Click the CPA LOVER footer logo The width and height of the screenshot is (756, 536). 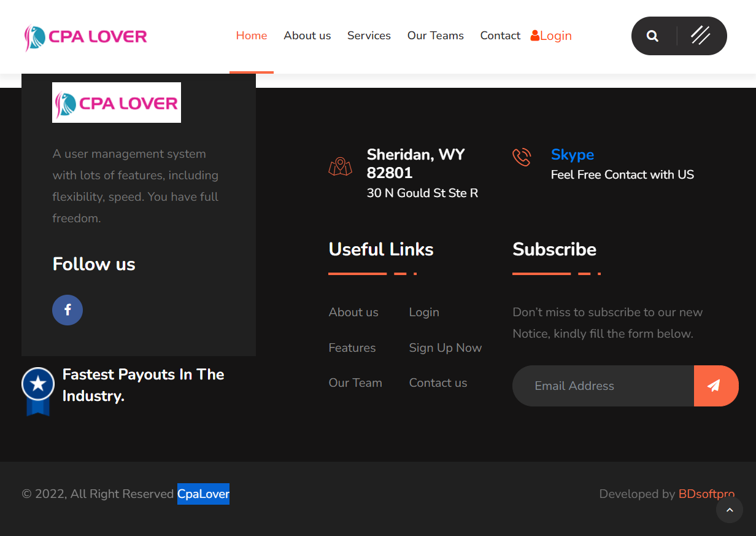[116, 102]
